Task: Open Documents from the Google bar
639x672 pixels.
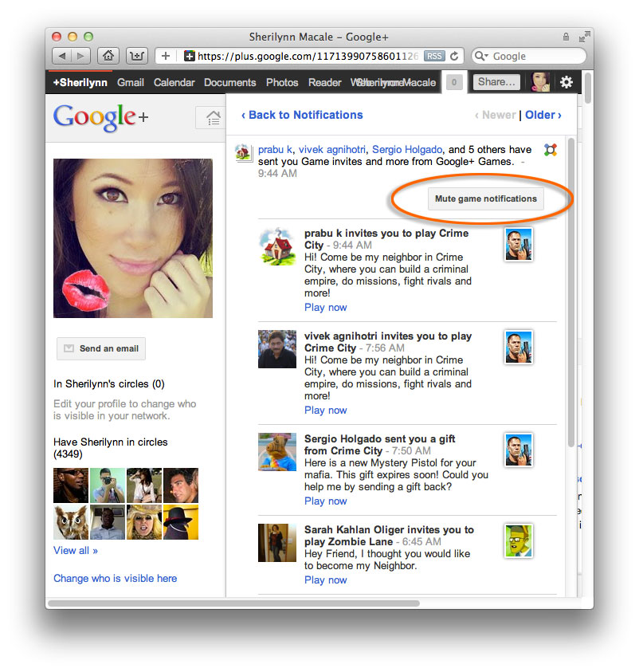Action: (230, 82)
